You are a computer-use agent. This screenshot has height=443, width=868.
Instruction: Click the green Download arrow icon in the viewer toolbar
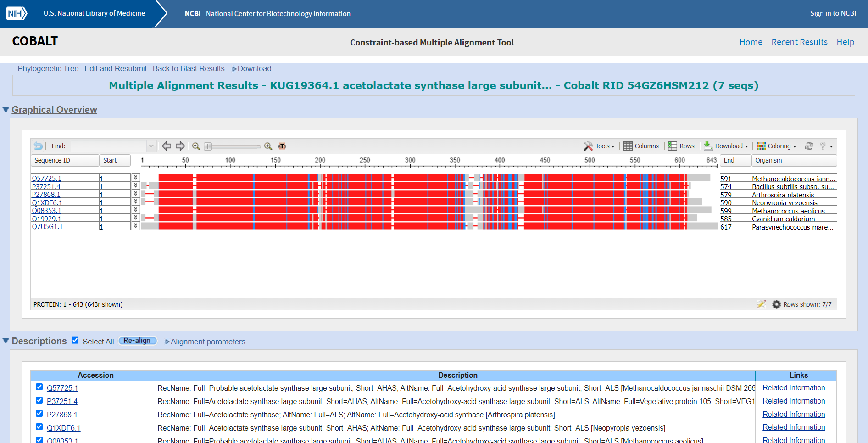point(708,146)
